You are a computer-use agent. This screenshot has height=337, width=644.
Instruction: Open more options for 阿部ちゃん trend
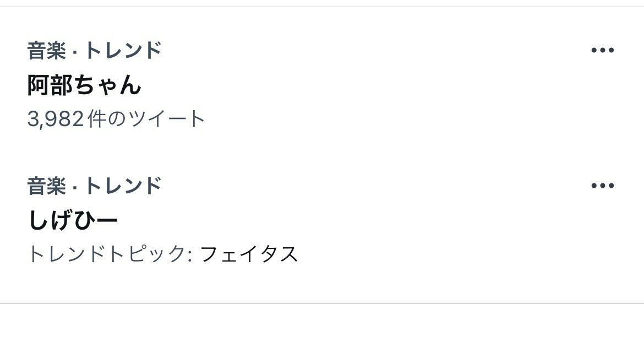click(602, 51)
